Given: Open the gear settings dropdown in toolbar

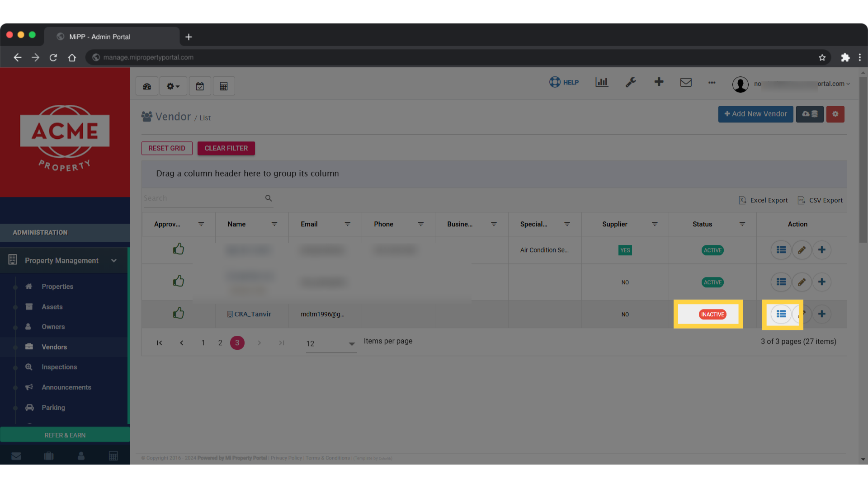Looking at the screenshot, I should coord(173,86).
